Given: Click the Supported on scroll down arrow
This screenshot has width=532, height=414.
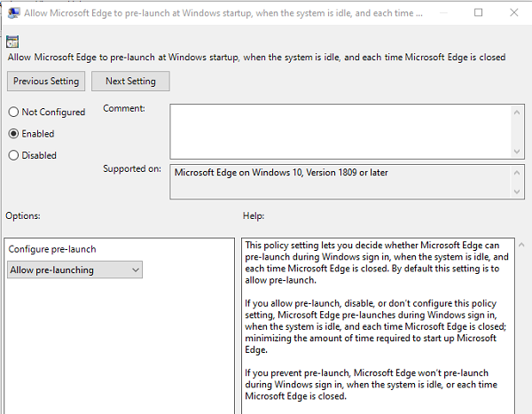Looking at the screenshot, I should point(518,191).
